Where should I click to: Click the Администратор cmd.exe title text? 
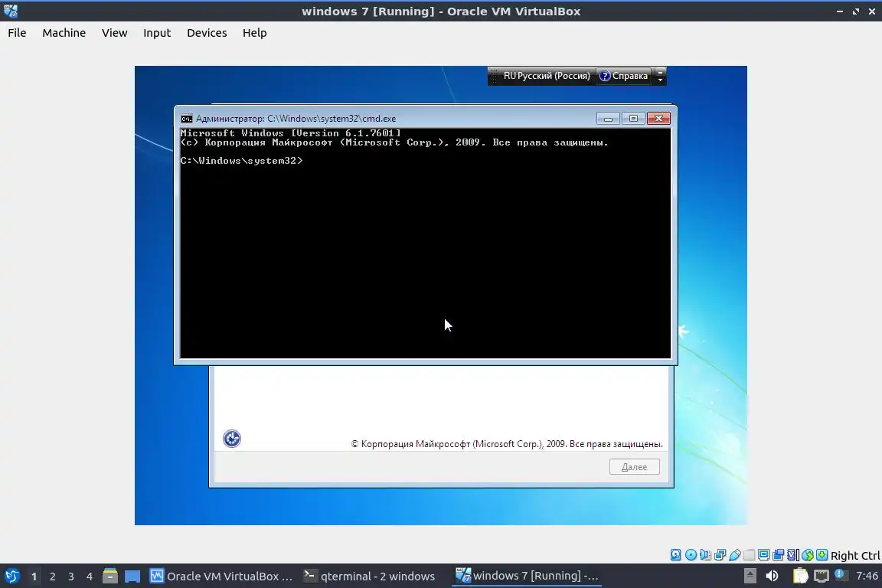(296, 119)
